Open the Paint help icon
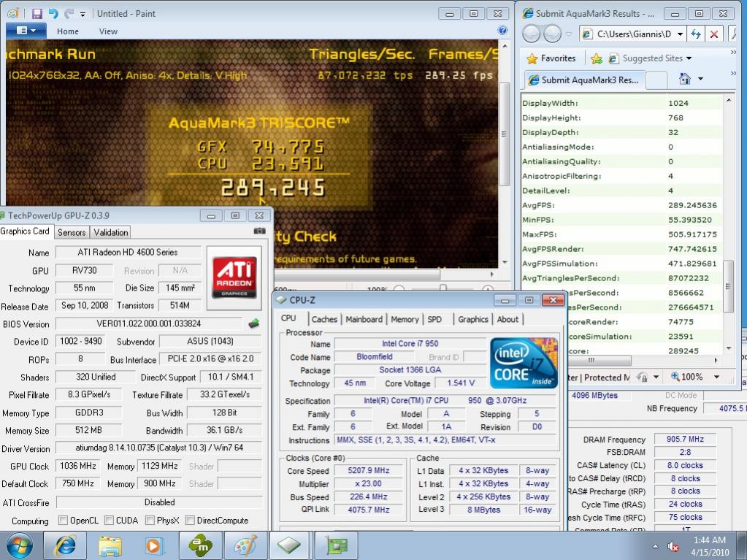This screenshot has height=560, width=747. pos(502,30)
